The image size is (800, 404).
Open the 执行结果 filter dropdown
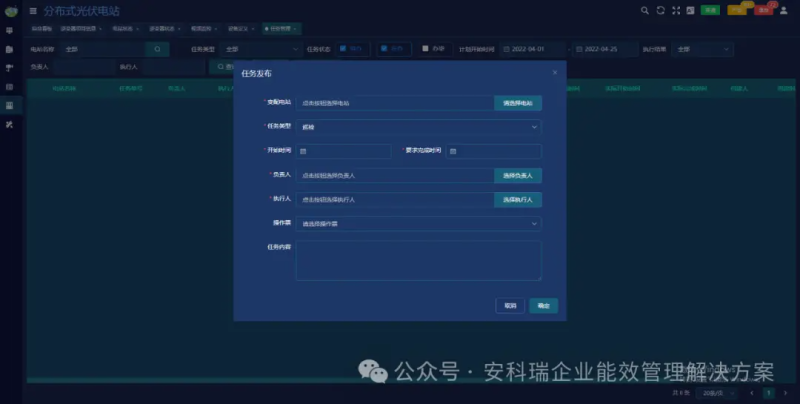(703, 49)
